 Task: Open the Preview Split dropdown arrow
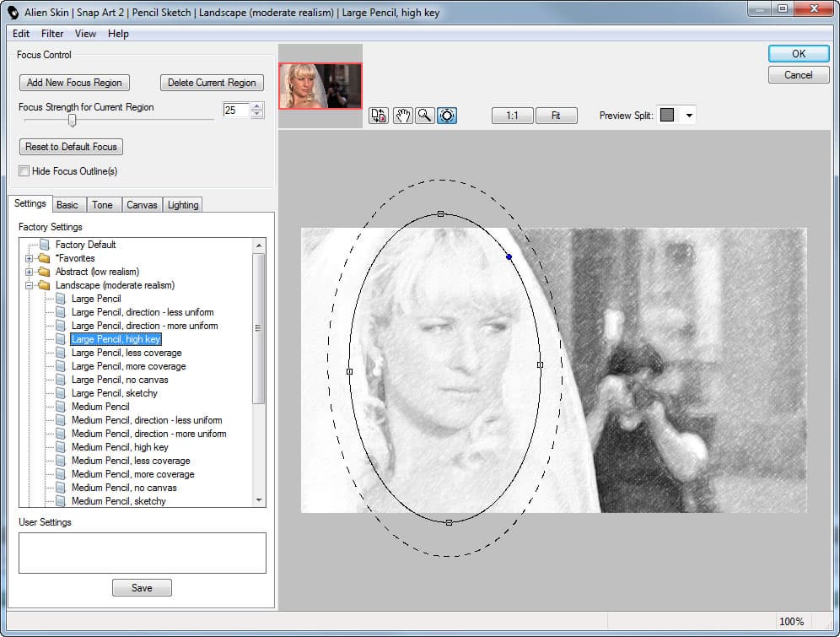689,116
